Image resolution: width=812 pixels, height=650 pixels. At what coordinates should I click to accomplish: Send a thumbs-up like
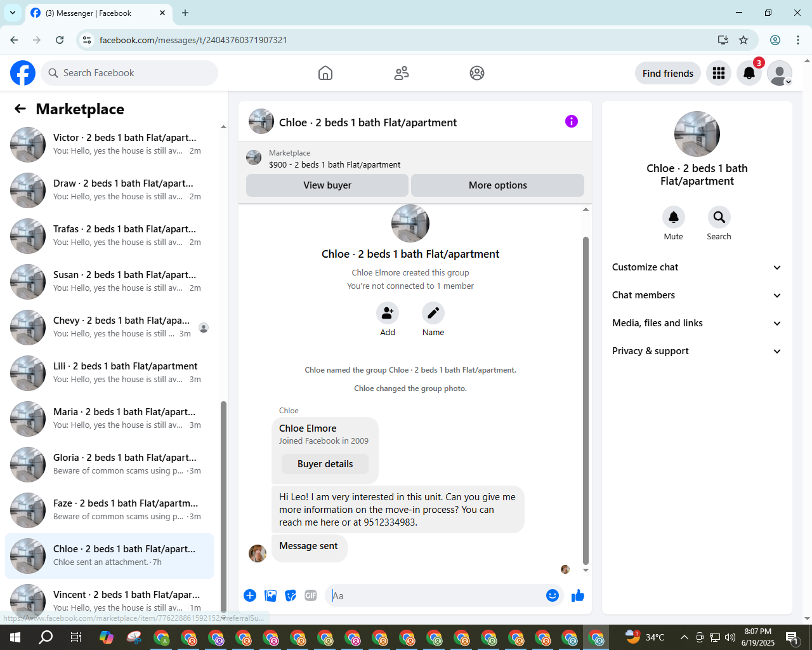578,595
